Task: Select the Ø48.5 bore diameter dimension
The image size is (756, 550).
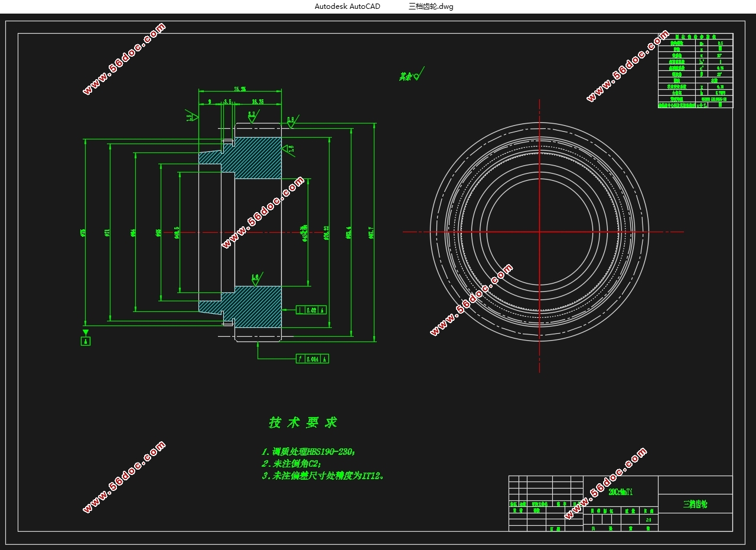Action: click(177, 232)
